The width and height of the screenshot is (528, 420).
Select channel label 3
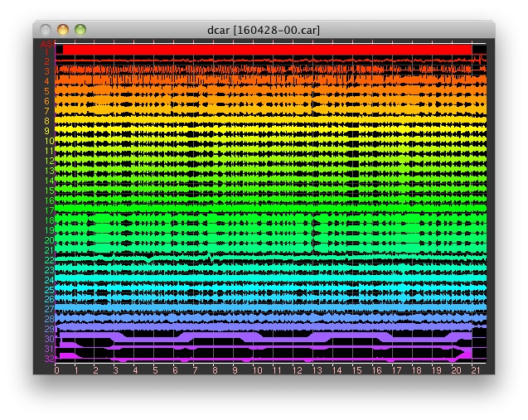pyautogui.click(x=47, y=71)
